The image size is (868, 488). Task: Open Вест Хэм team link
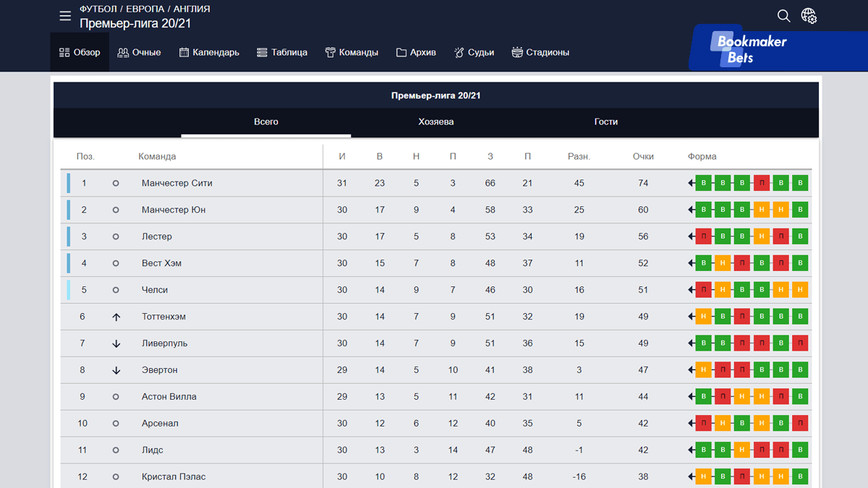(161, 263)
